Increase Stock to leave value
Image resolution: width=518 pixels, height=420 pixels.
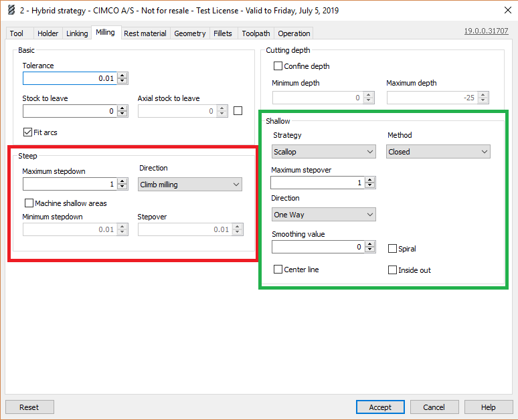pyautogui.click(x=122, y=108)
